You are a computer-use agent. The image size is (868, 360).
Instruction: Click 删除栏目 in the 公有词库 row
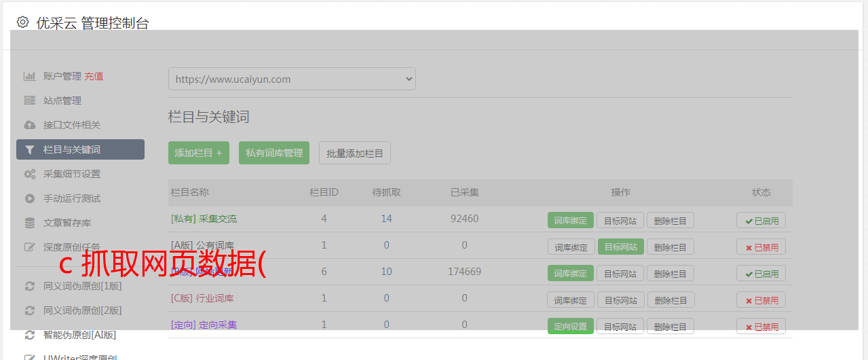tap(670, 247)
